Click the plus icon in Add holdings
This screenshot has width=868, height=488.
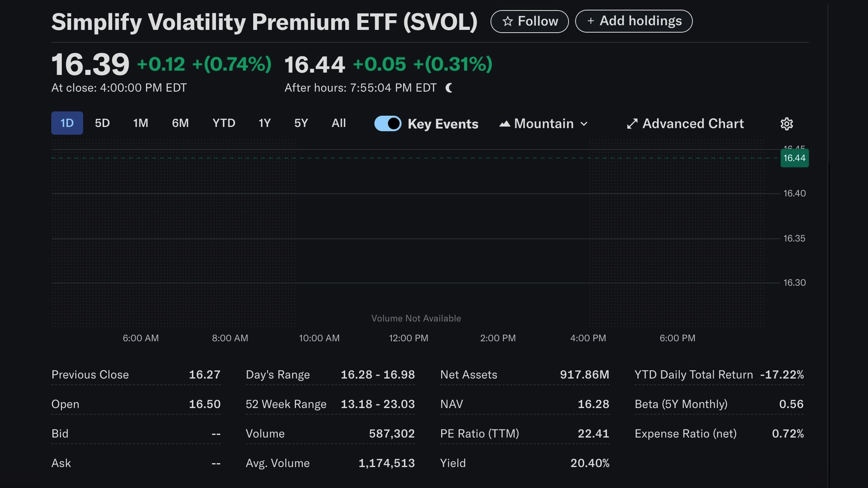coord(590,21)
